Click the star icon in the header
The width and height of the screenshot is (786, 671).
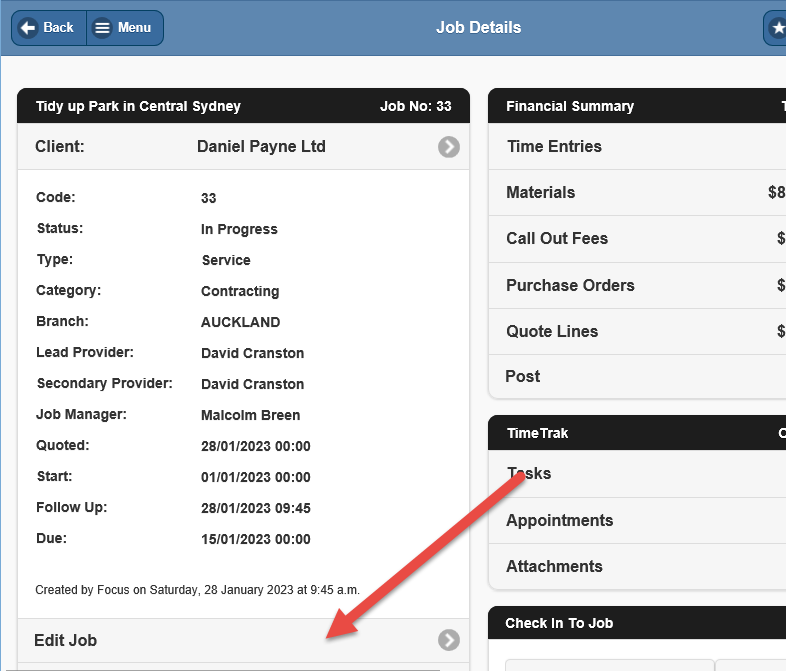[777, 28]
